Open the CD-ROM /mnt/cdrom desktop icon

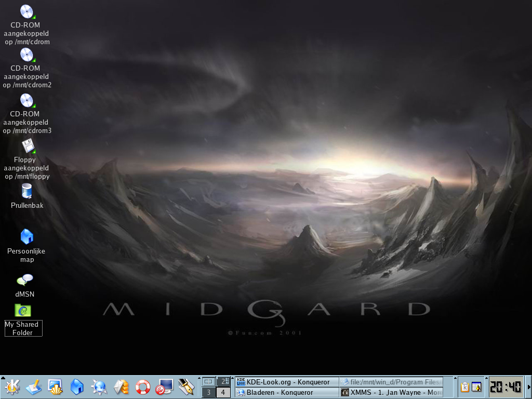pos(27,12)
